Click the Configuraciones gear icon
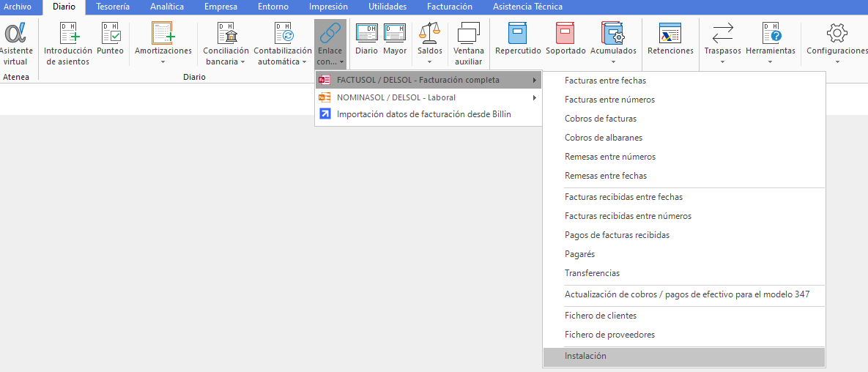 click(x=837, y=33)
